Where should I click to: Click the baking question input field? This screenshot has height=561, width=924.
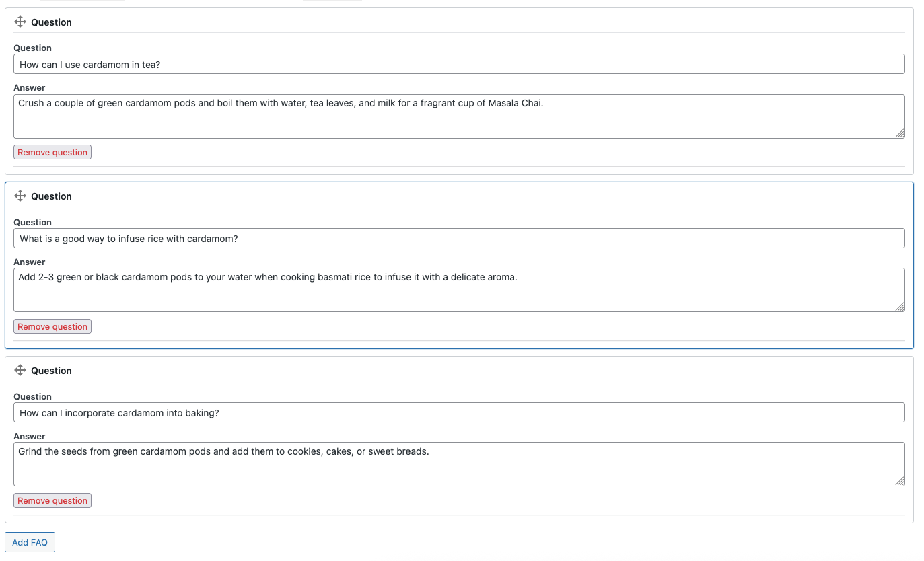click(x=460, y=412)
